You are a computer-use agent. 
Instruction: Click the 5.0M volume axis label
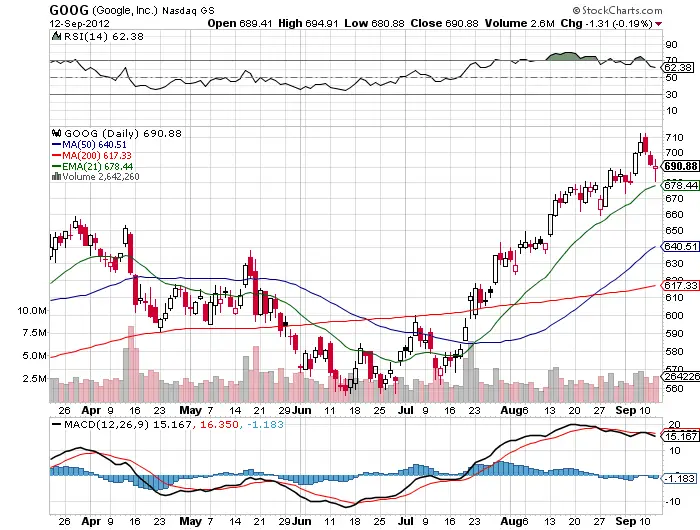34,355
